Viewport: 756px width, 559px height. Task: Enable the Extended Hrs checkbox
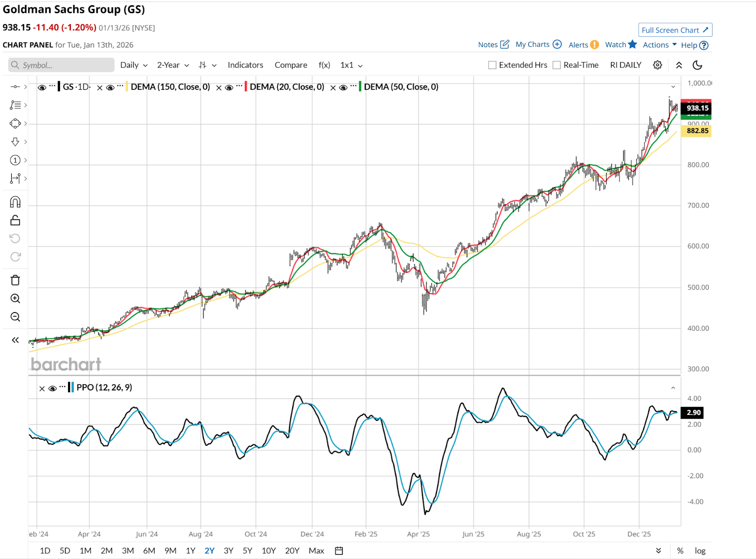point(492,65)
